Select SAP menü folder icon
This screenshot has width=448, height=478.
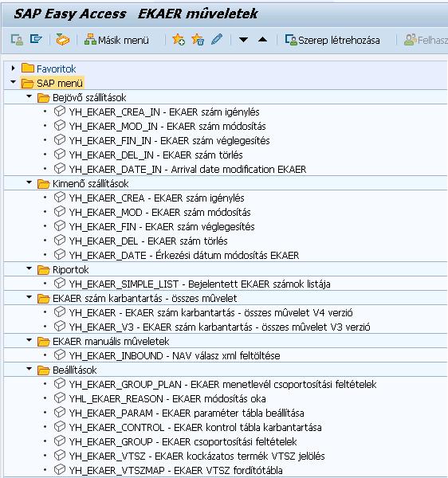pyautogui.click(x=27, y=83)
